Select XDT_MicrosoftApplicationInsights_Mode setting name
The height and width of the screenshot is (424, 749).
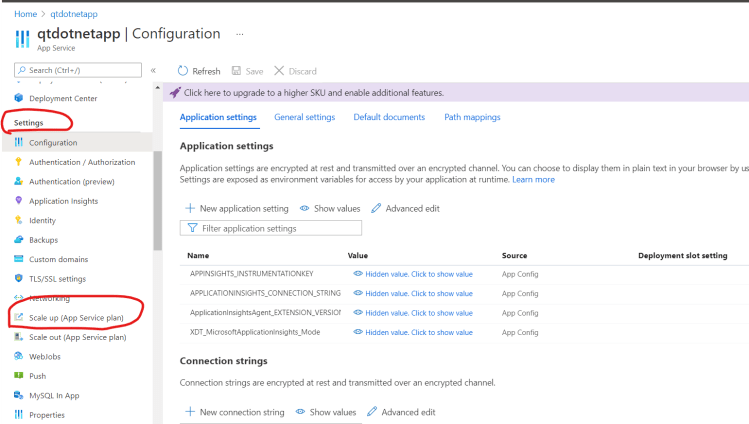255,332
